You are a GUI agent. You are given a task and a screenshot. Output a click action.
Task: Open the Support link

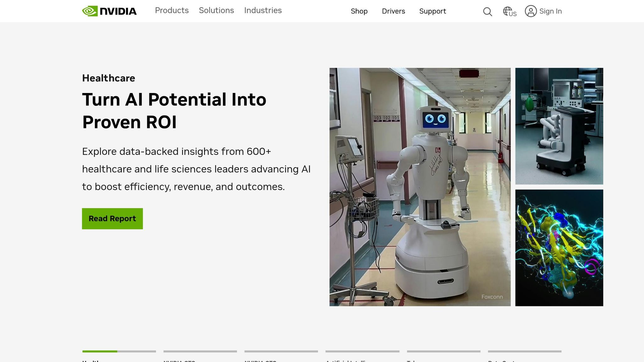[432, 11]
